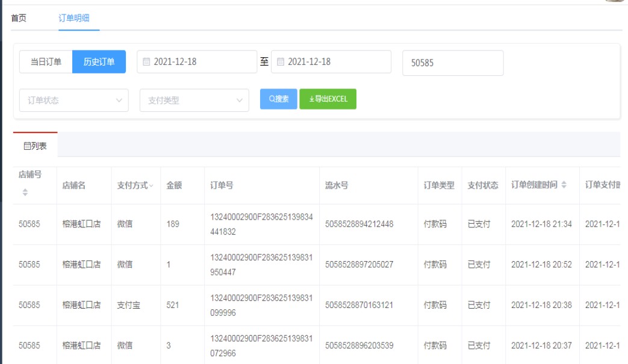Click the store number field containing 50585
The width and height of the screenshot is (628, 364).
click(x=452, y=63)
